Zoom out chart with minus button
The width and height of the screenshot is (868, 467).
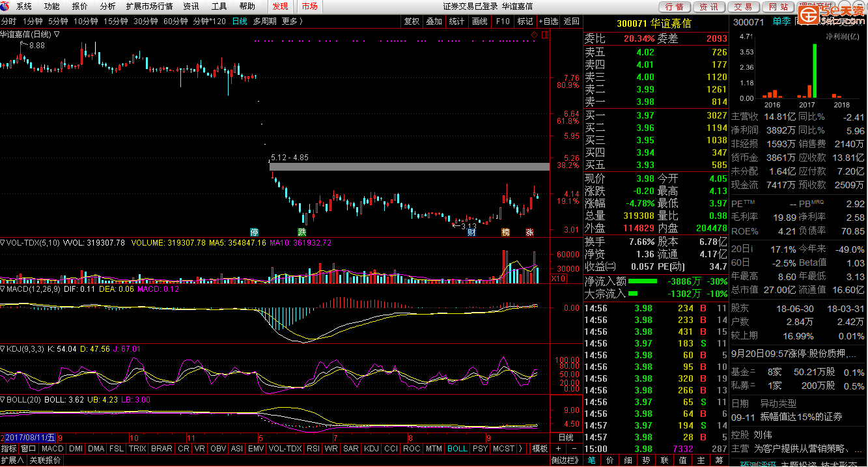[574, 449]
